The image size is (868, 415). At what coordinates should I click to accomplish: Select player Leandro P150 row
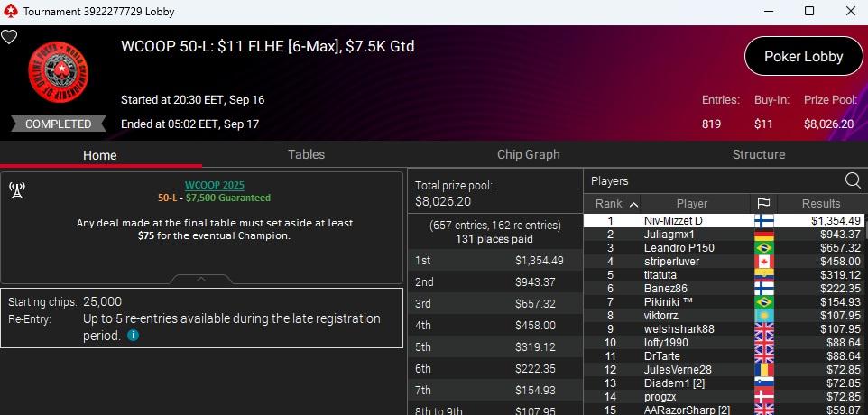click(x=679, y=248)
